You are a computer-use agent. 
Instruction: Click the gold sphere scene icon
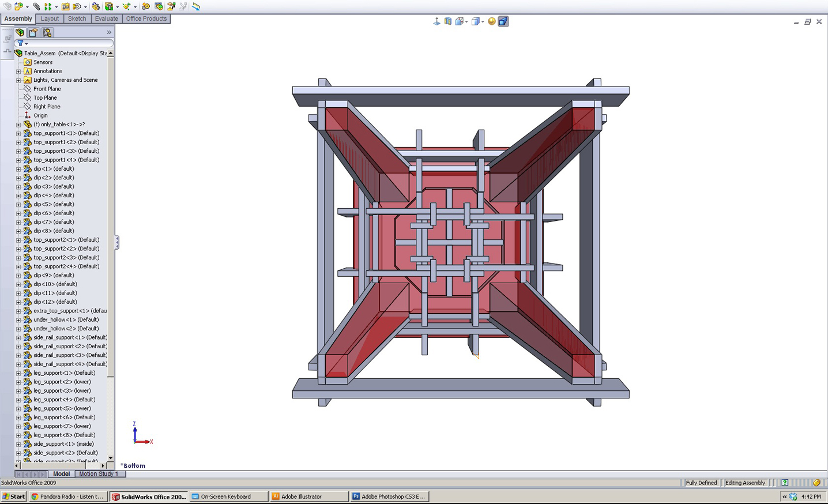point(491,21)
